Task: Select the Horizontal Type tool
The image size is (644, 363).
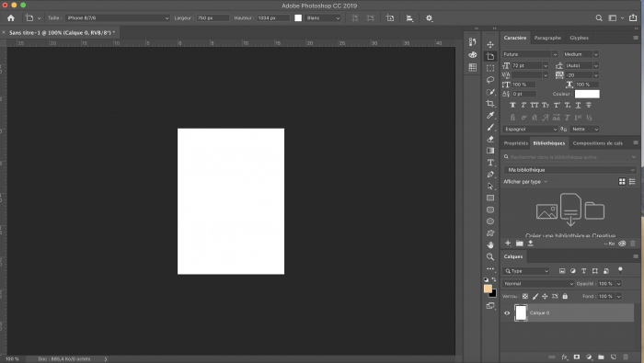Action: 490,163
